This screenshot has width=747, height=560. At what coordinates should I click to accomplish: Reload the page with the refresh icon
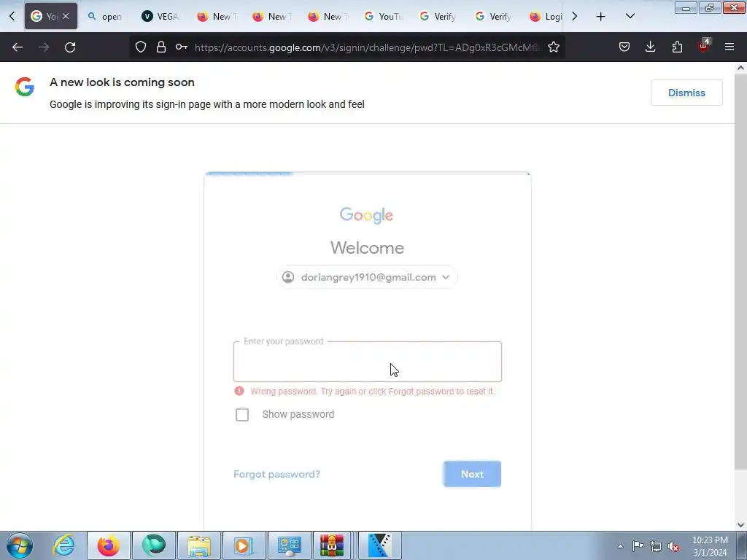pos(70,47)
